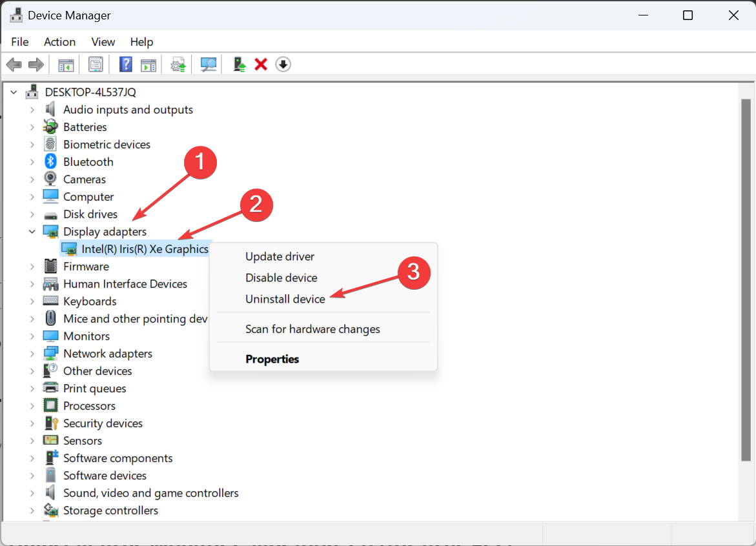Click the red X Uninstall device icon
The image size is (756, 546).
pos(261,64)
